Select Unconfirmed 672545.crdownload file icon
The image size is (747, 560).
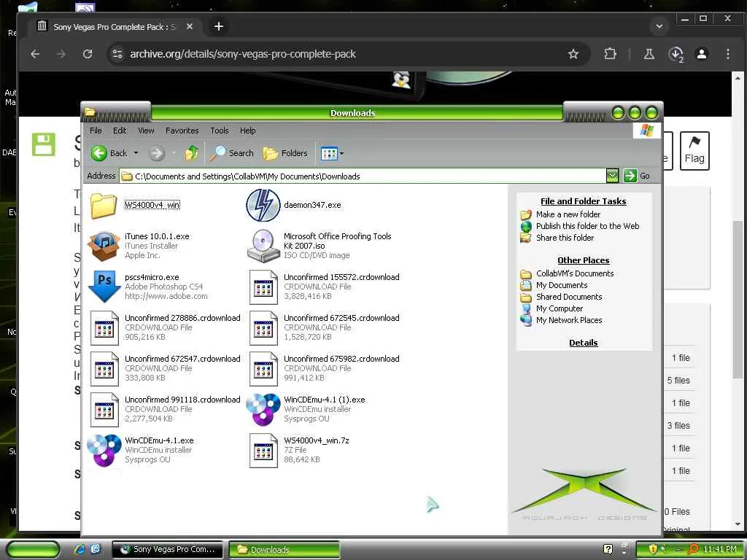tap(263, 327)
